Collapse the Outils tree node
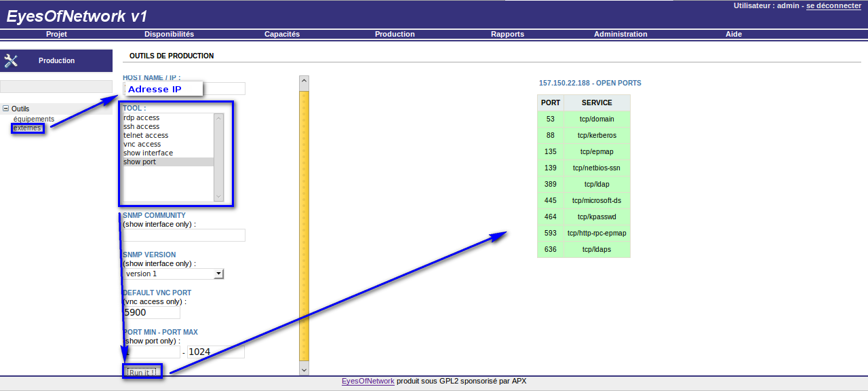 (6, 109)
